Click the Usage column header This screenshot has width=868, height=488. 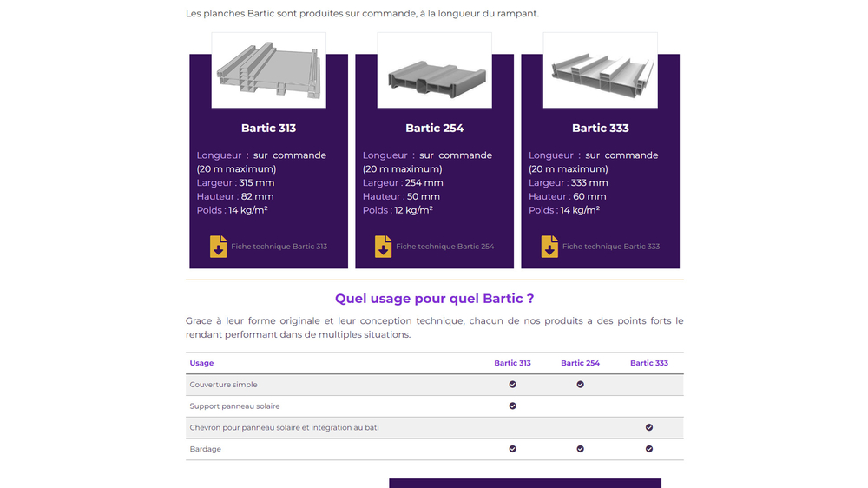click(x=201, y=363)
